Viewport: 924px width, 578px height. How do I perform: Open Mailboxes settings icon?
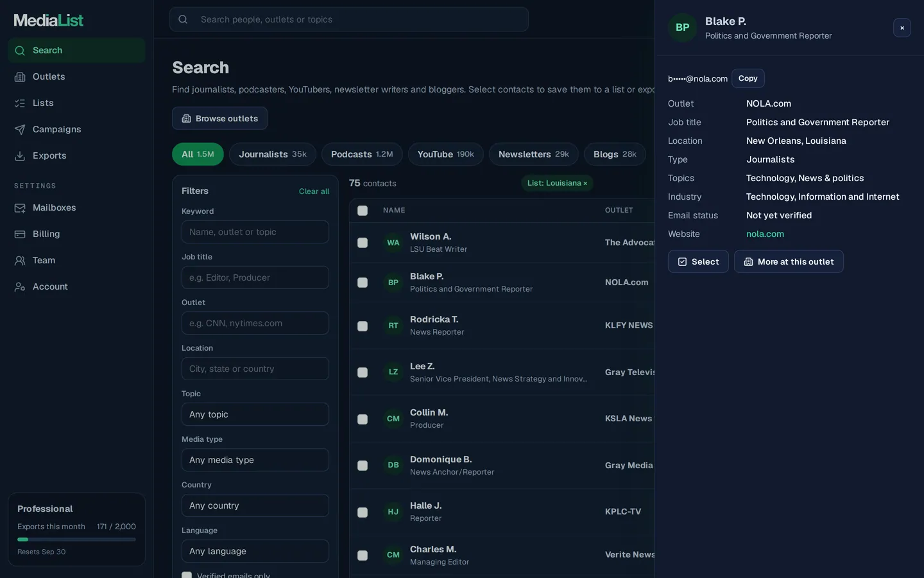[x=20, y=207]
